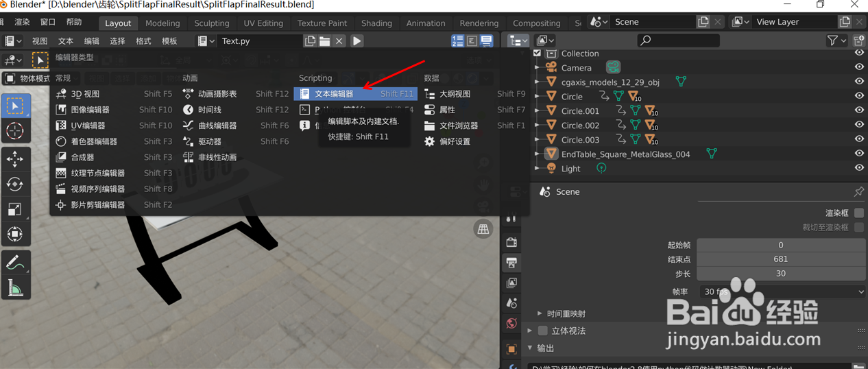This screenshot has width=868, height=369.
Task: Activate the select box tool in the toolbar
Action: (x=15, y=106)
